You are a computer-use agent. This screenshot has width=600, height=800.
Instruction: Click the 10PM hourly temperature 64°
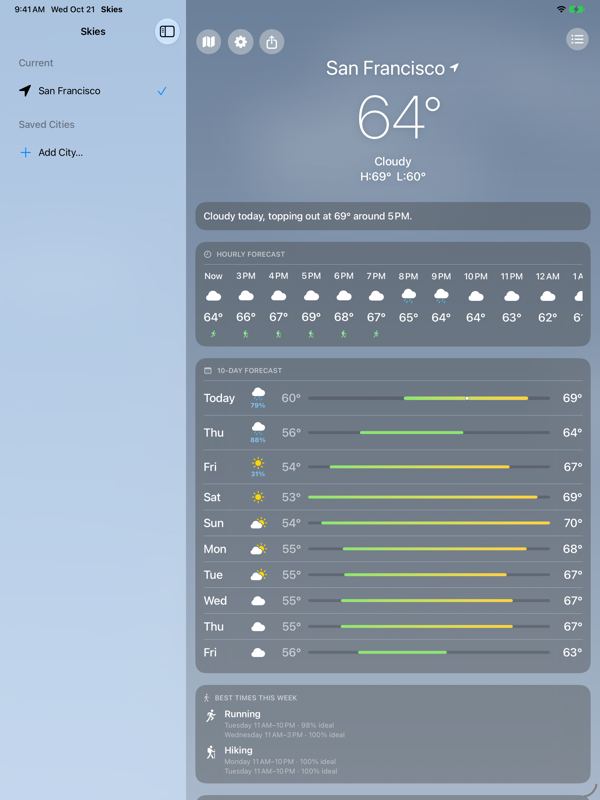[476, 318]
